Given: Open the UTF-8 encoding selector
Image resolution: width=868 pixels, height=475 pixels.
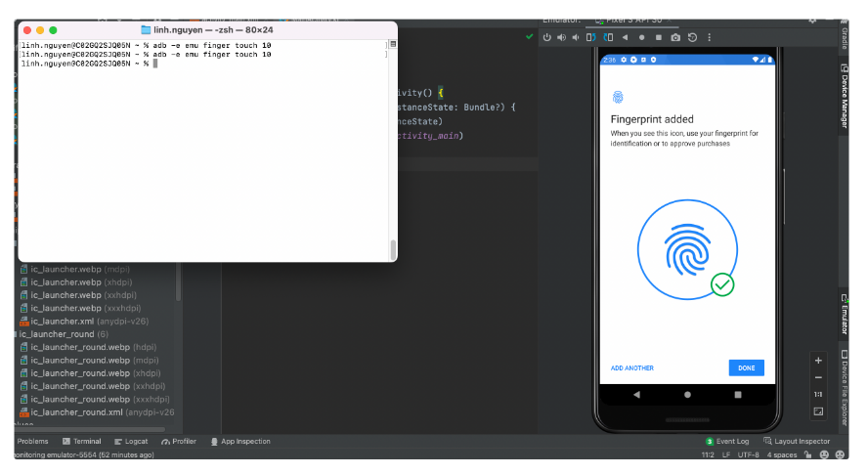Looking at the screenshot, I should tap(749, 454).
